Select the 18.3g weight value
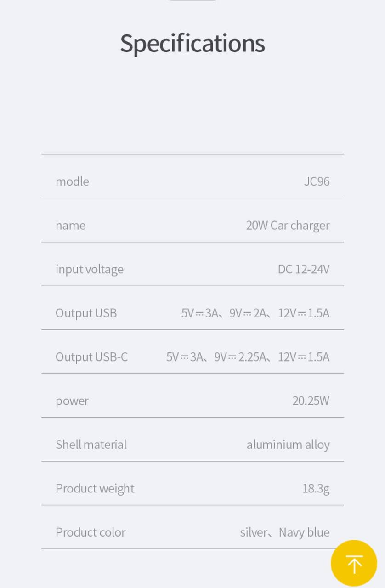Image resolution: width=385 pixels, height=588 pixels. (316, 488)
